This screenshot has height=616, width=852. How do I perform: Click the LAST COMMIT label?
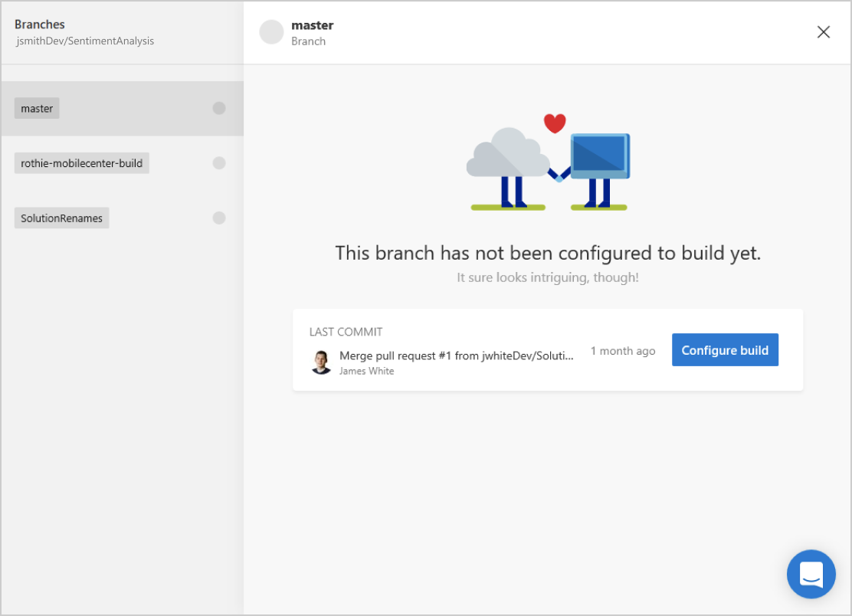[x=346, y=332]
